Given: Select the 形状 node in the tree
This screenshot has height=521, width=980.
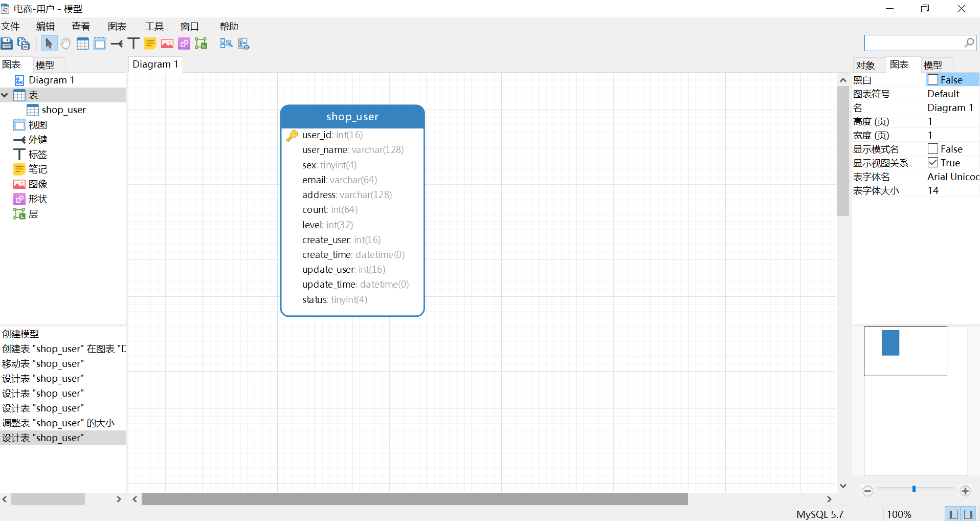Looking at the screenshot, I should [x=38, y=199].
